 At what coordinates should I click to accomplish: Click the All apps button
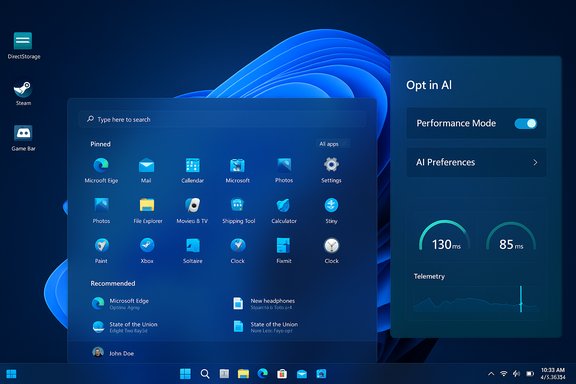(332, 144)
